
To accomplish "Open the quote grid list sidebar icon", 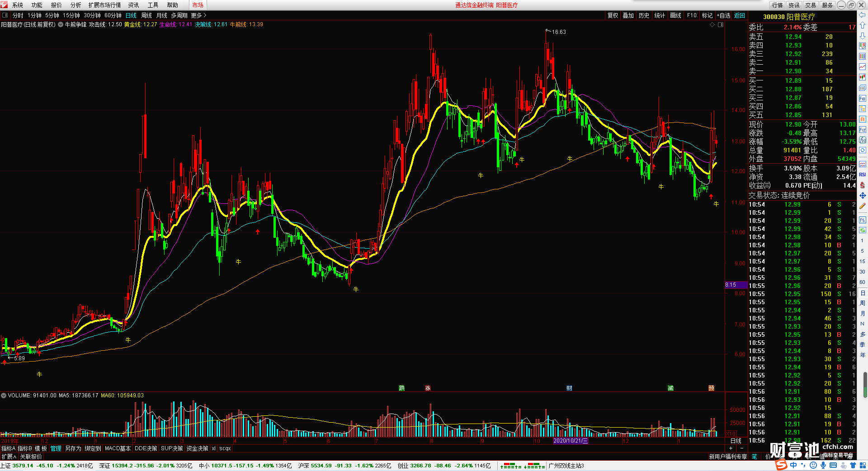I will (862, 57).
